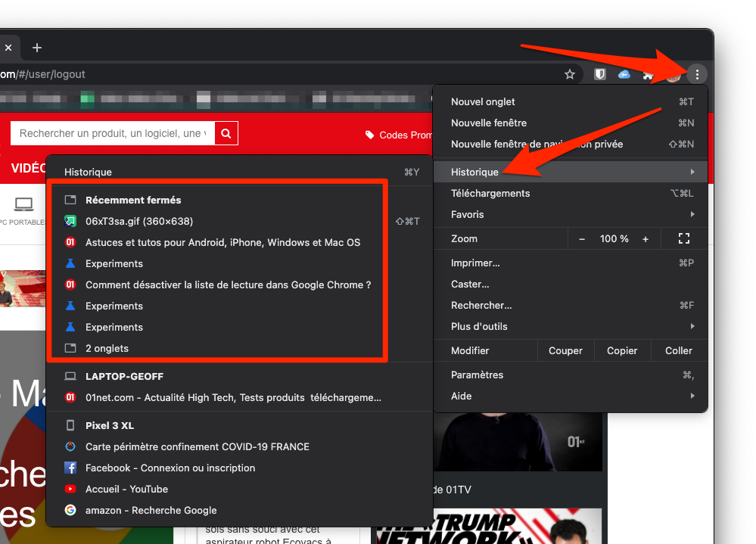Viewport: 756px width, 544px height.
Task: Expand Plus d'outils submenu
Action: click(571, 327)
